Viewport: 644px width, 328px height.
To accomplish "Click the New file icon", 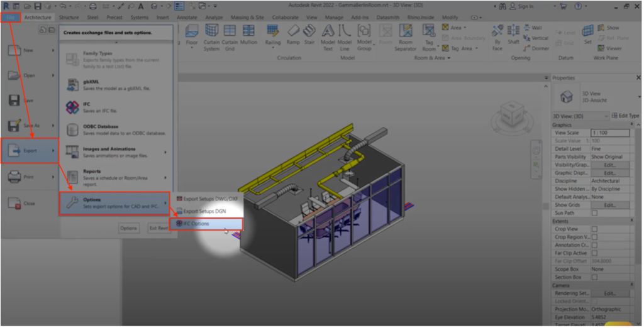I will click(x=14, y=50).
